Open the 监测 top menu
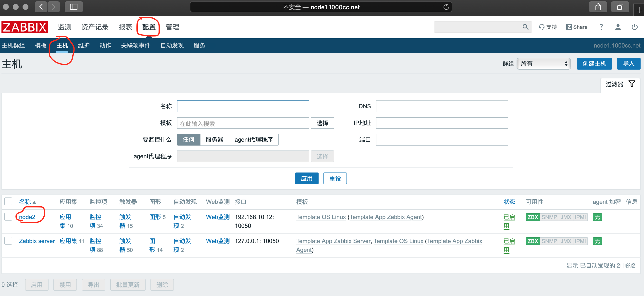 [64, 27]
